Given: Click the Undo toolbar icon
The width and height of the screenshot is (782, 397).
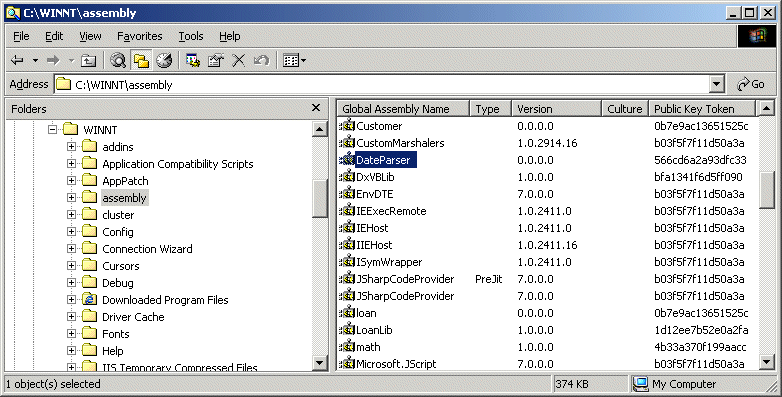Looking at the screenshot, I should 261,60.
